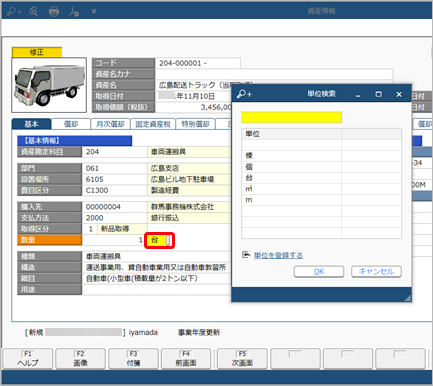Click the F5 次画面 function button

(242, 359)
